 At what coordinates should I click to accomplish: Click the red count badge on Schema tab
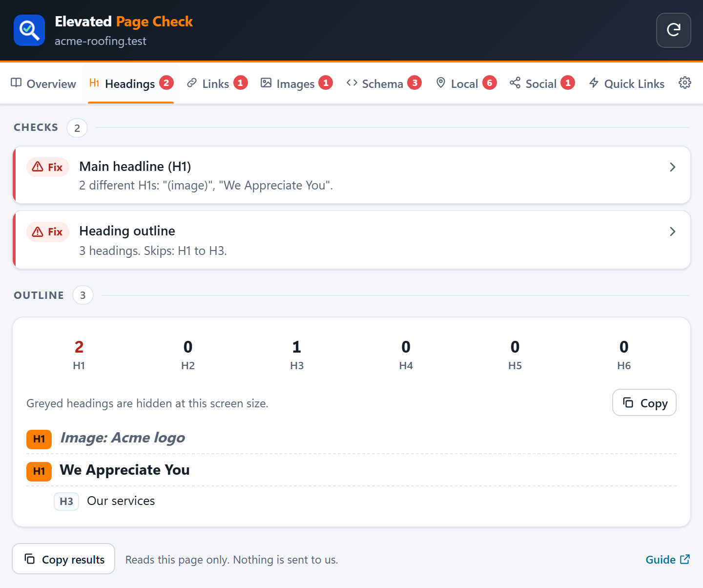coord(415,83)
